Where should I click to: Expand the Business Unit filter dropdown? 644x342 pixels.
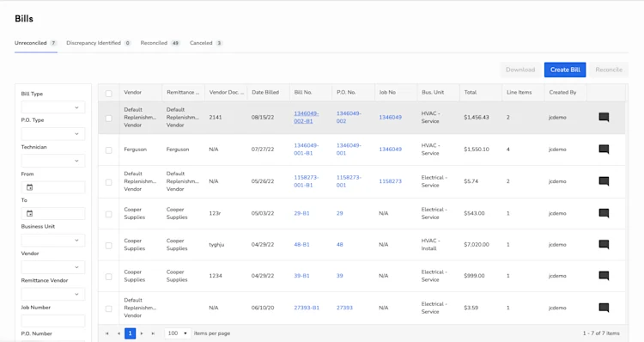click(x=53, y=241)
